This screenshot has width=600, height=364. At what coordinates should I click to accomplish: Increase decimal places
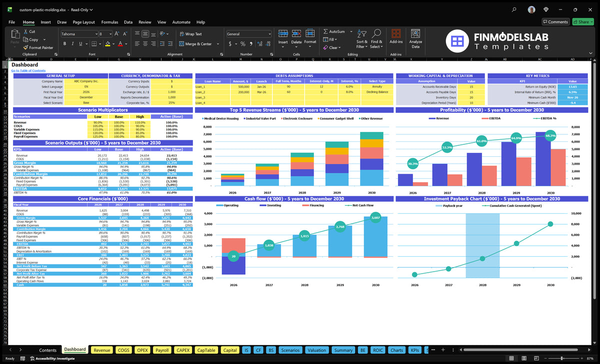pyautogui.click(x=259, y=44)
